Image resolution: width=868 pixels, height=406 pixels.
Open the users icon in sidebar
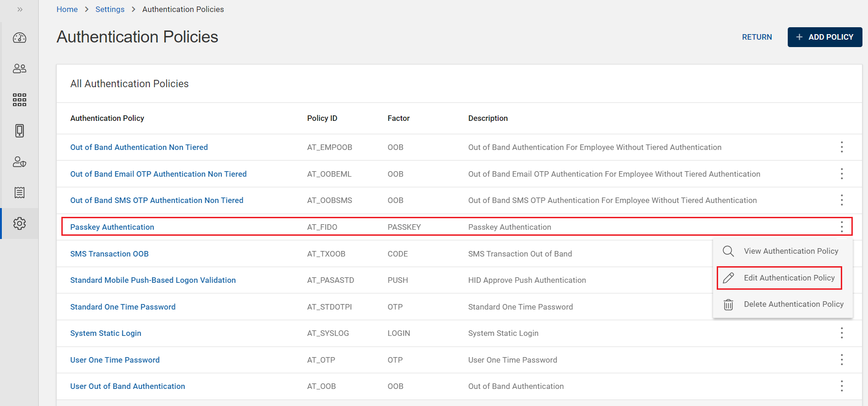[19, 69]
